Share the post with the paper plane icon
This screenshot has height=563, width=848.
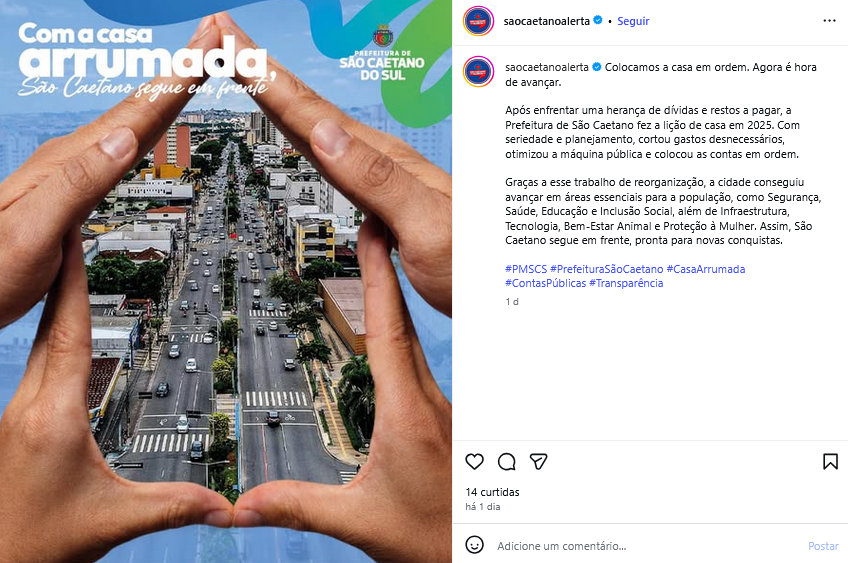coord(538,461)
